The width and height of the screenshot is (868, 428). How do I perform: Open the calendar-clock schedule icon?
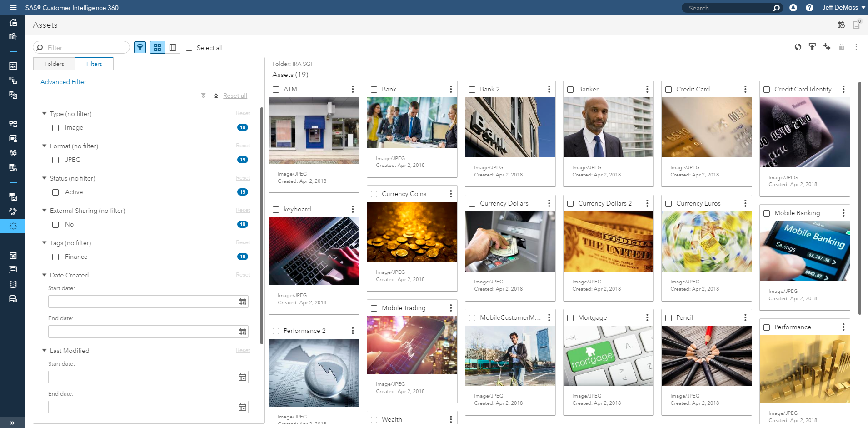pyautogui.click(x=841, y=25)
